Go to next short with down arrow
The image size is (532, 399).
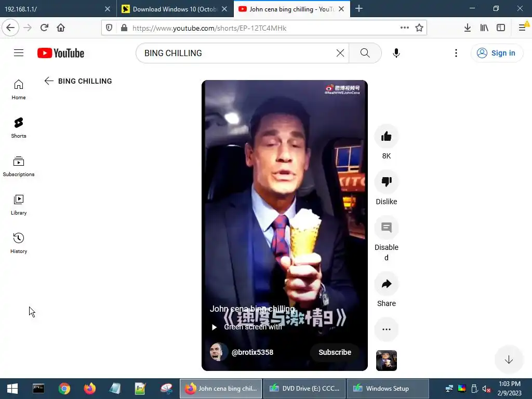(x=509, y=360)
